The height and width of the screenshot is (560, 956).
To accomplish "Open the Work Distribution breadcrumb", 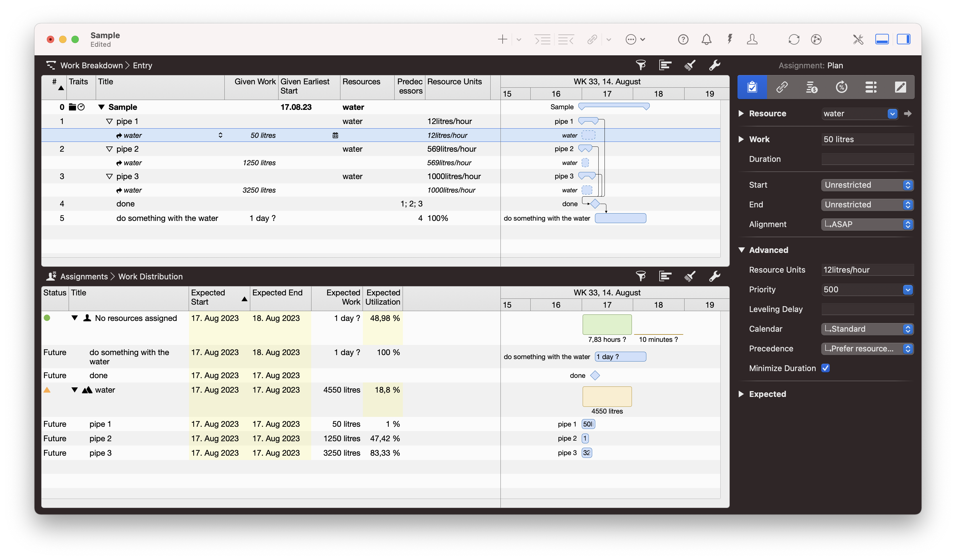I will pyautogui.click(x=151, y=276).
